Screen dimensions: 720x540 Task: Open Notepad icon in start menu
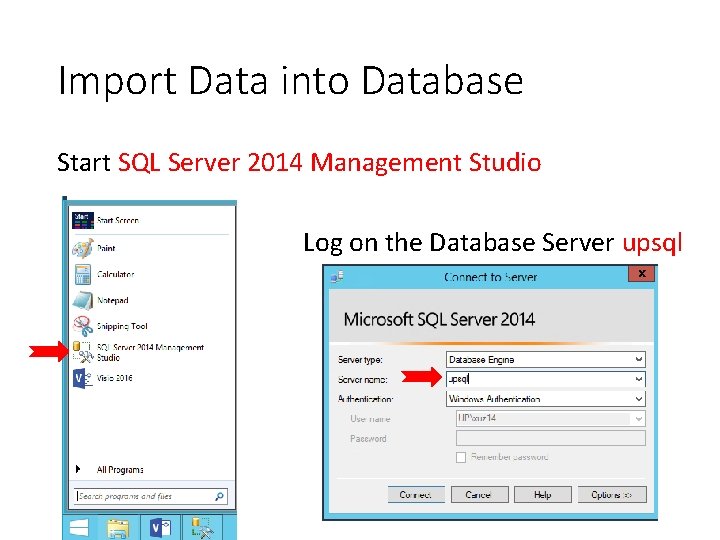(x=83, y=300)
